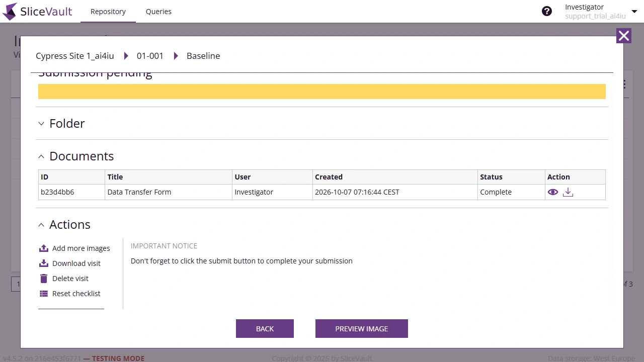644x362 pixels.
Task: Collapse the Documents section
Action: (x=41, y=156)
